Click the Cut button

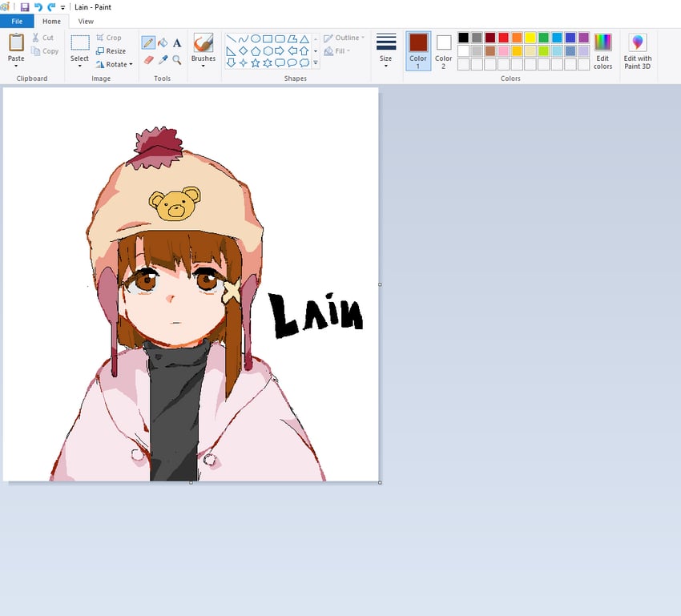pos(42,38)
